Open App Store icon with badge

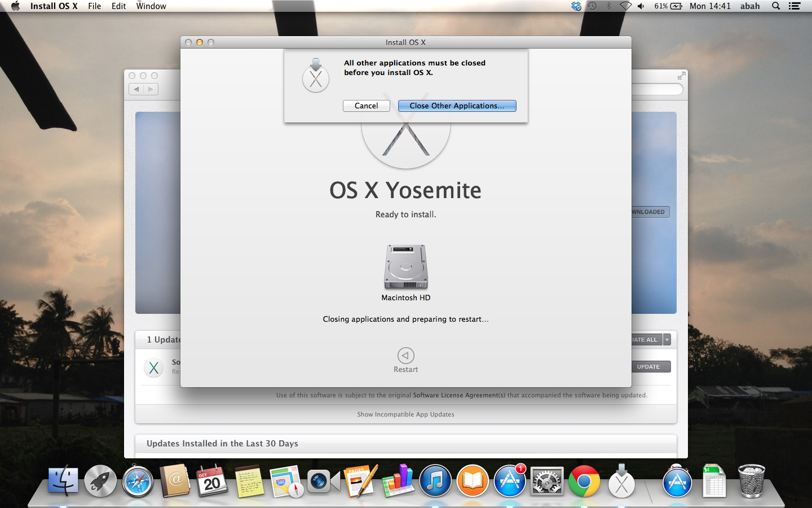click(510, 481)
